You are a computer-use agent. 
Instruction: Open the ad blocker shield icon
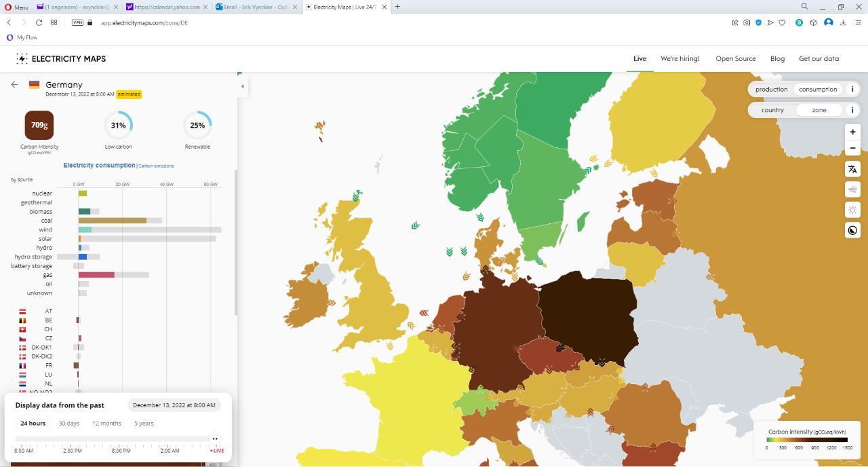click(758, 22)
